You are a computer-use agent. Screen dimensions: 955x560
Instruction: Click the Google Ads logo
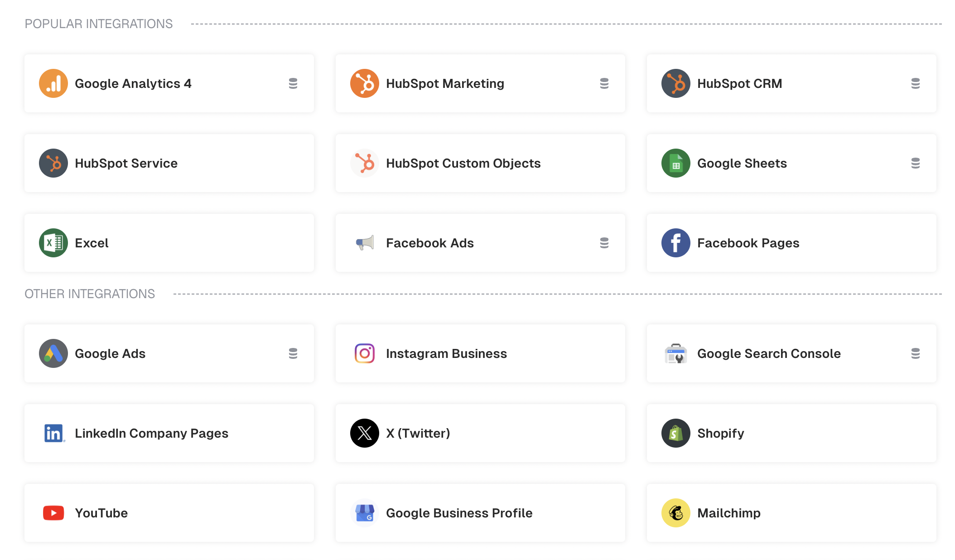(x=53, y=353)
